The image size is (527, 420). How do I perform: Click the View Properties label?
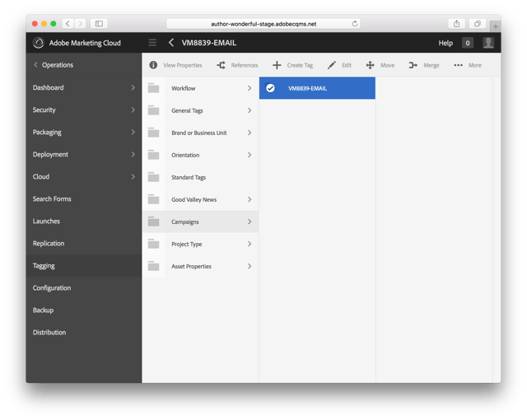click(x=183, y=65)
